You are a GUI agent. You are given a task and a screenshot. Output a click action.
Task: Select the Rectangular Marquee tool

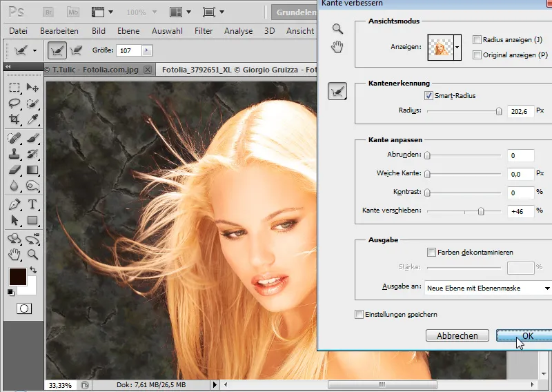pyautogui.click(x=14, y=88)
